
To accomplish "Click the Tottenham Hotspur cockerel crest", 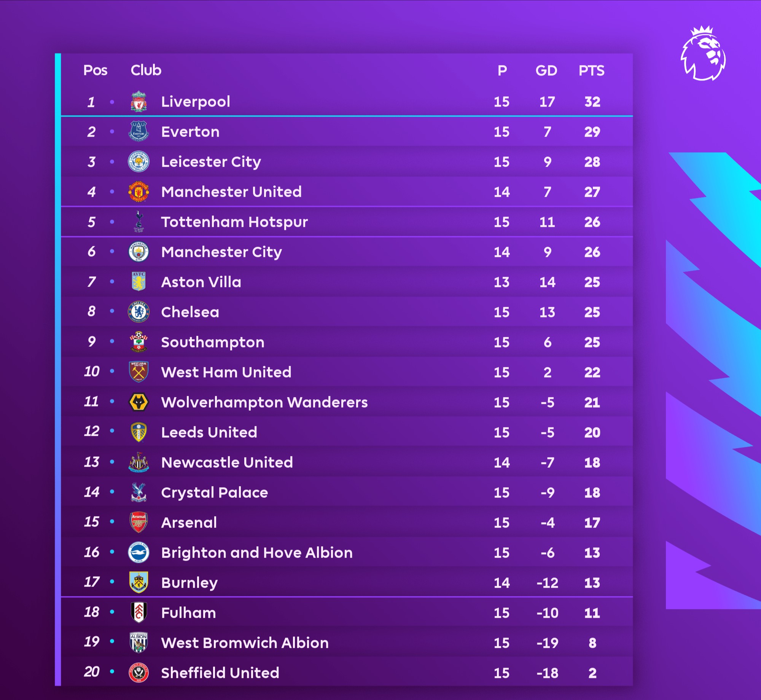I will pos(139,222).
